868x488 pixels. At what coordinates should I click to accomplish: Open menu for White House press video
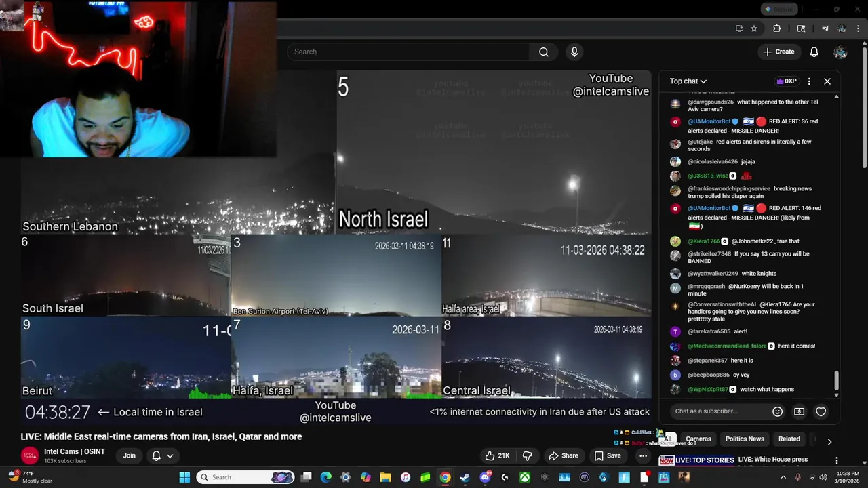pyautogui.click(x=836, y=460)
